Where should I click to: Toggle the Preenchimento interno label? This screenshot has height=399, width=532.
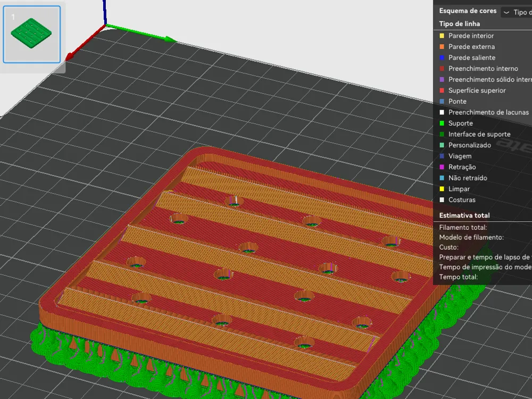[483, 69]
